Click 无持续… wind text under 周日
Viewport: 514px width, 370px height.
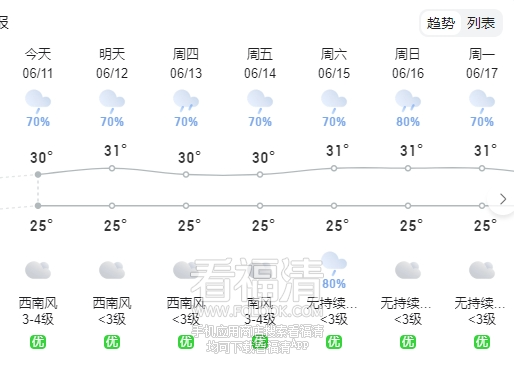tap(406, 303)
